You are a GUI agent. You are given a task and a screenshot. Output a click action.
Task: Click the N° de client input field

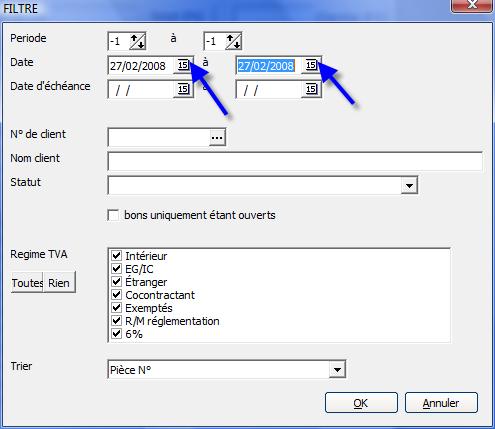pyautogui.click(x=159, y=137)
